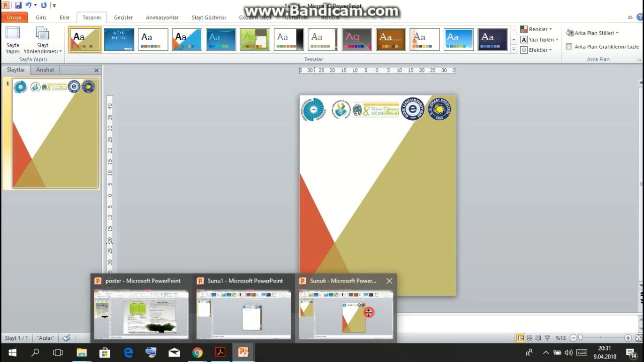The image size is (644, 362).
Task: Switch to the Animasyonlar ribbon tab
Action: coord(162,17)
